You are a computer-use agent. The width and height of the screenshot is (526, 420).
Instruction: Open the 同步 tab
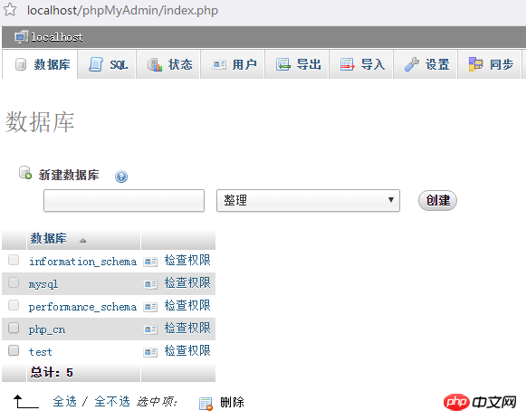(489, 64)
